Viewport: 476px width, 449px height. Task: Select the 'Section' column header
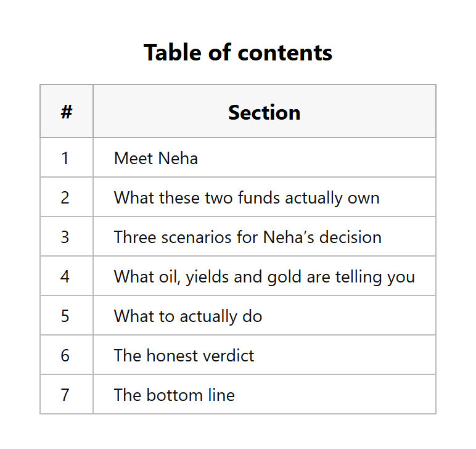(265, 112)
